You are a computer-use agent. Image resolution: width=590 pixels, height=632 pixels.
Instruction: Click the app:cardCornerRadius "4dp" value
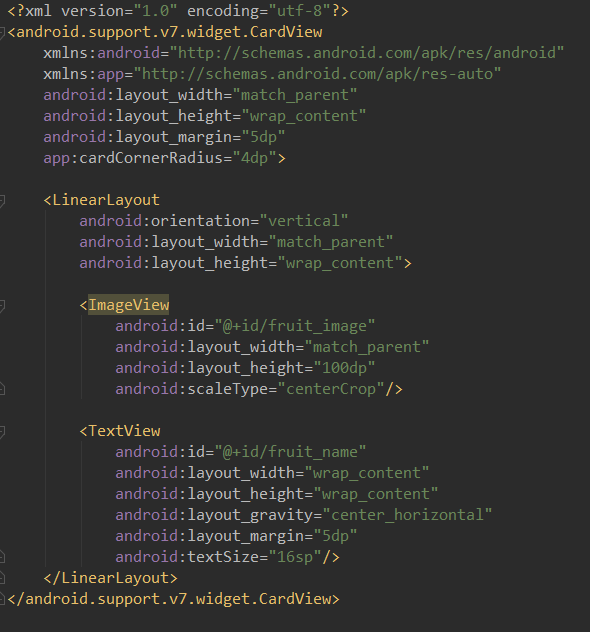254,158
